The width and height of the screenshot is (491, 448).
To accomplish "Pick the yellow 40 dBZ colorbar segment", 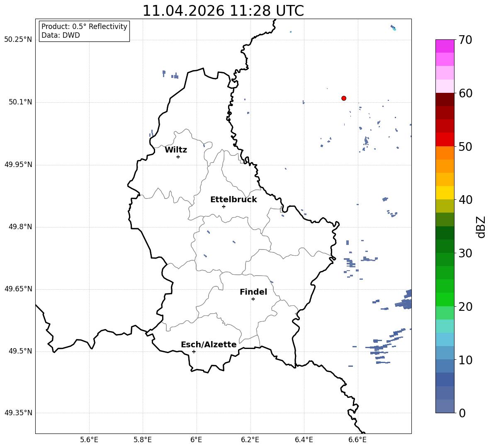I will click(445, 193).
